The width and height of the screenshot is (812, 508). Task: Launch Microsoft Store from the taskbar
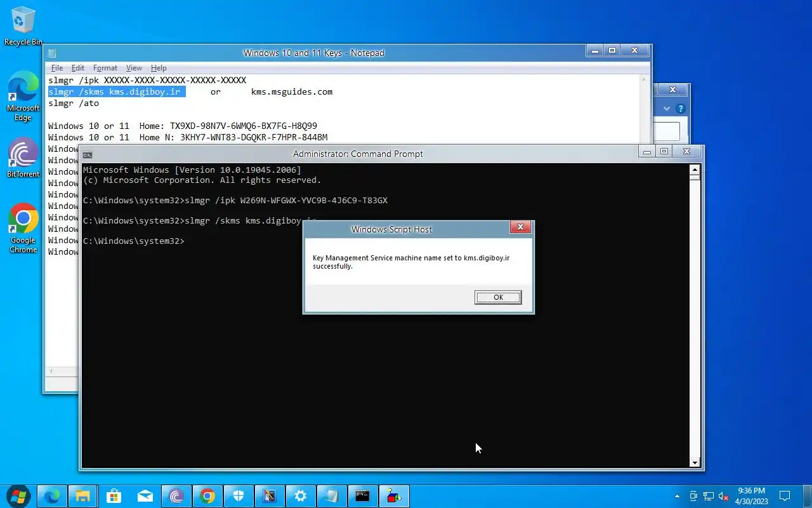(x=114, y=496)
